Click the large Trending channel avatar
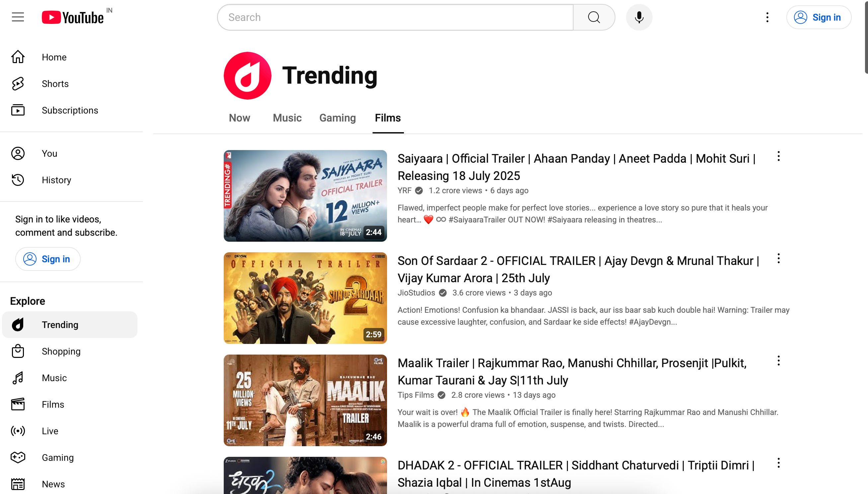 (x=247, y=76)
